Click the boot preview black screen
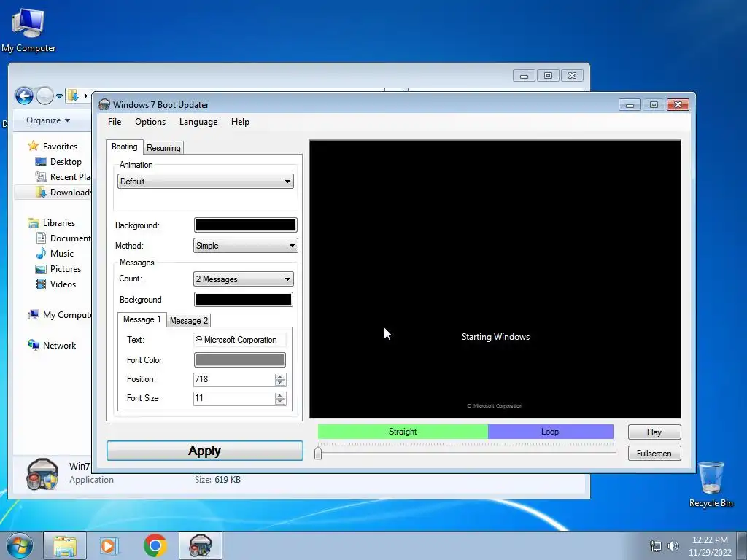The width and height of the screenshot is (747, 560). point(495,279)
